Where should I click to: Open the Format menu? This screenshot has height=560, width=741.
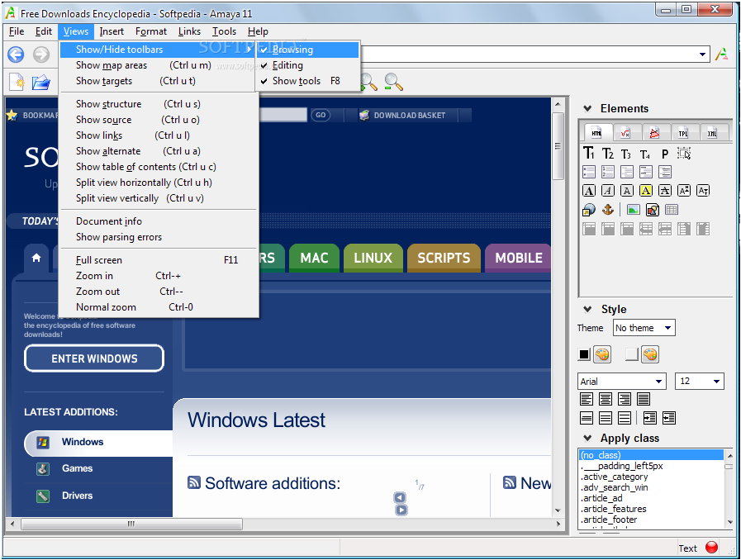click(x=150, y=31)
